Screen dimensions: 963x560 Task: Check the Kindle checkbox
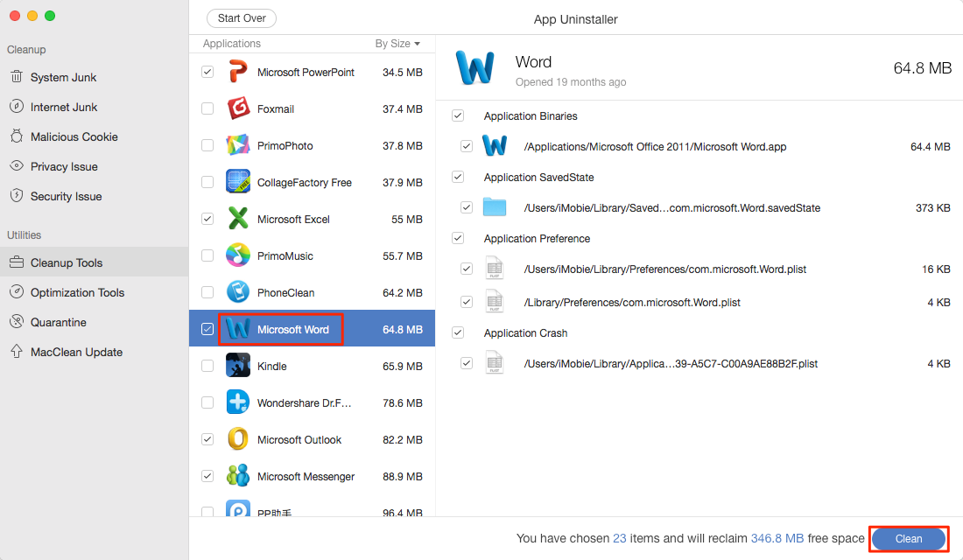coord(207,366)
